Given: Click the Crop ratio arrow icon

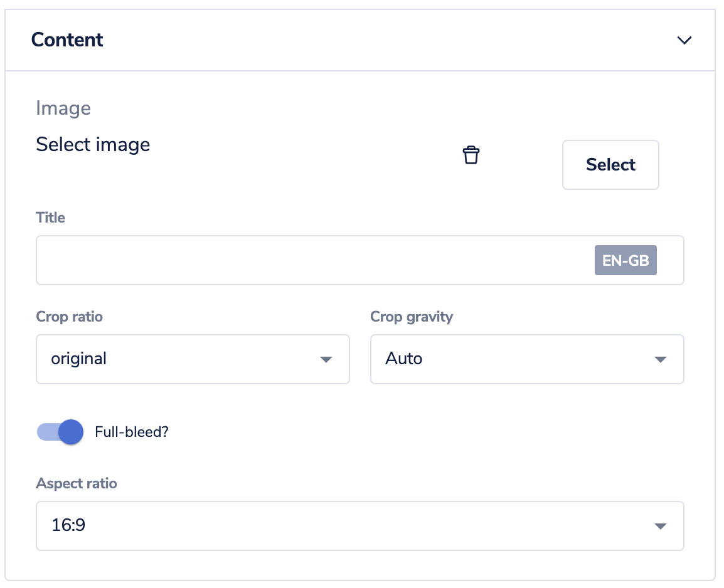Looking at the screenshot, I should (x=326, y=360).
